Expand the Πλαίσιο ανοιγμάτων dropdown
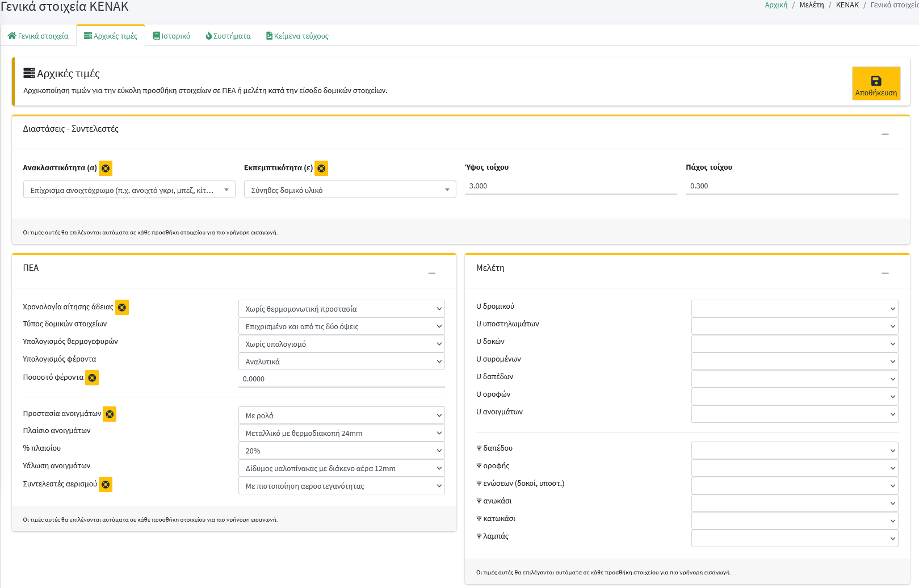 coord(341,433)
